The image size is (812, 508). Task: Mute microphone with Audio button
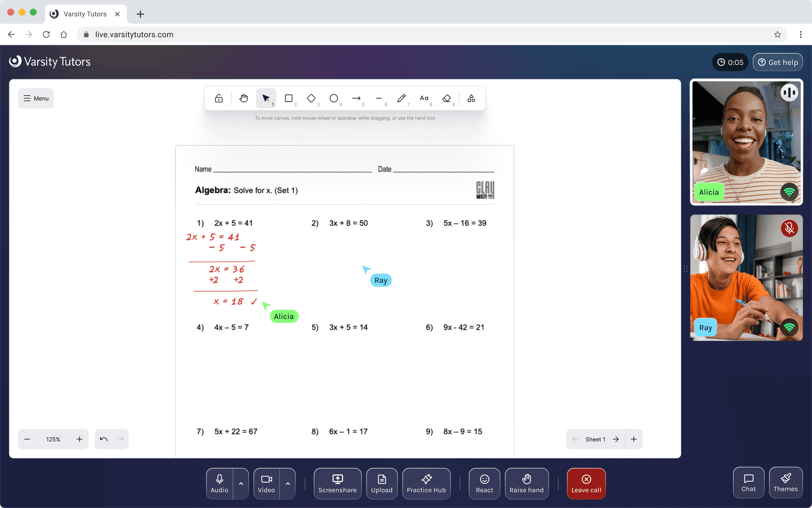pyautogui.click(x=219, y=483)
